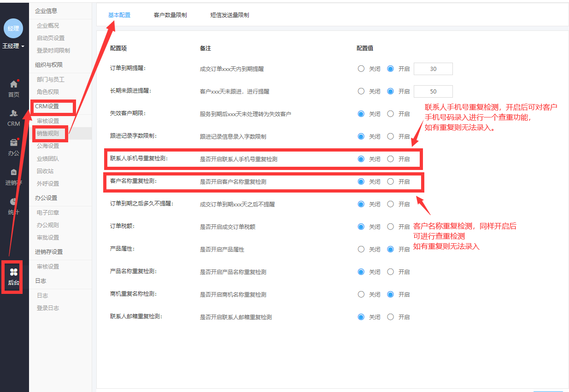Select 销售规则 menu item
The width and height of the screenshot is (569, 392).
[48, 134]
